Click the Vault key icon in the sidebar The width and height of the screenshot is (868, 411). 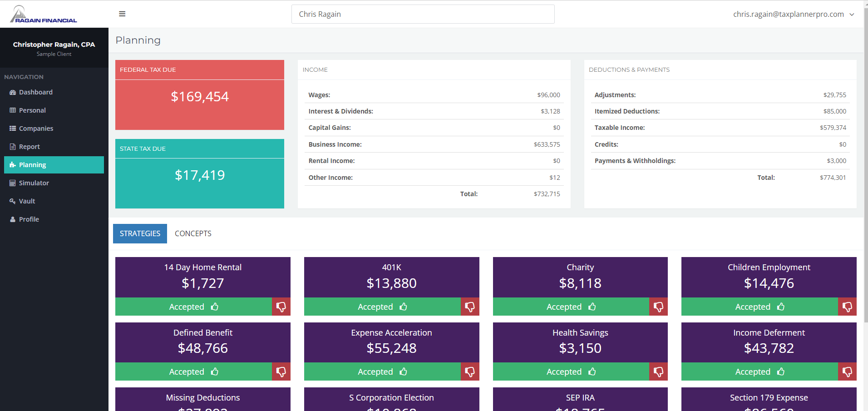(x=13, y=201)
